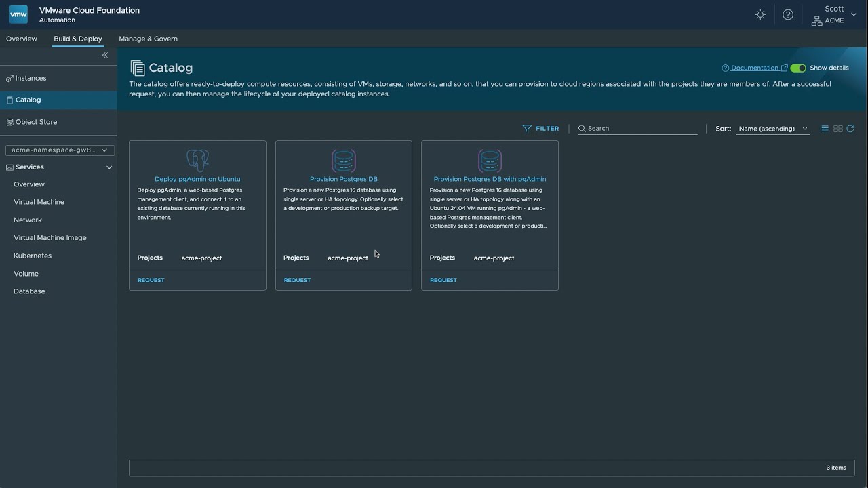
Task: Switch to list view icon
Action: pos(825,129)
